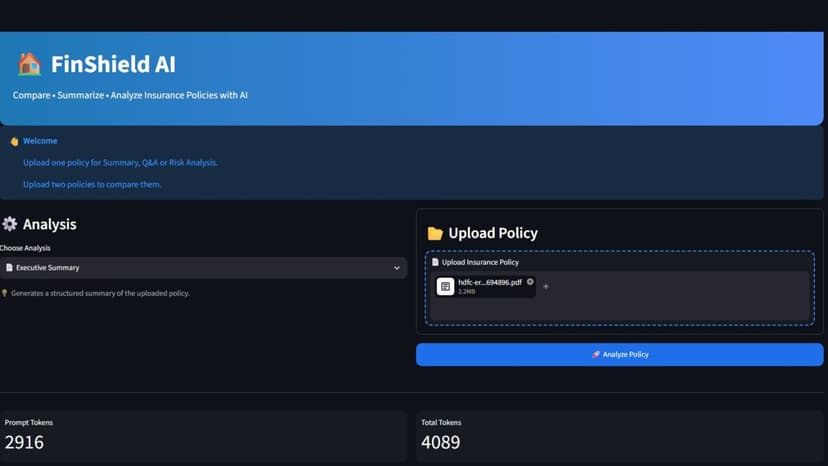The height and width of the screenshot is (466, 828).
Task: Expand the chevron on Executive Summary selector
Action: pos(397,268)
